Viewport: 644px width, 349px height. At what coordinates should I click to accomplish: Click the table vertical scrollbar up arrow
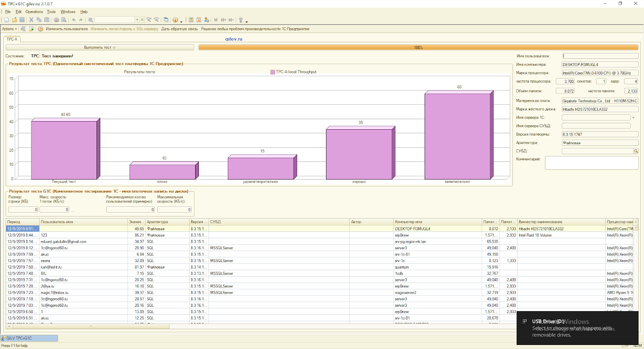click(x=636, y=222)
